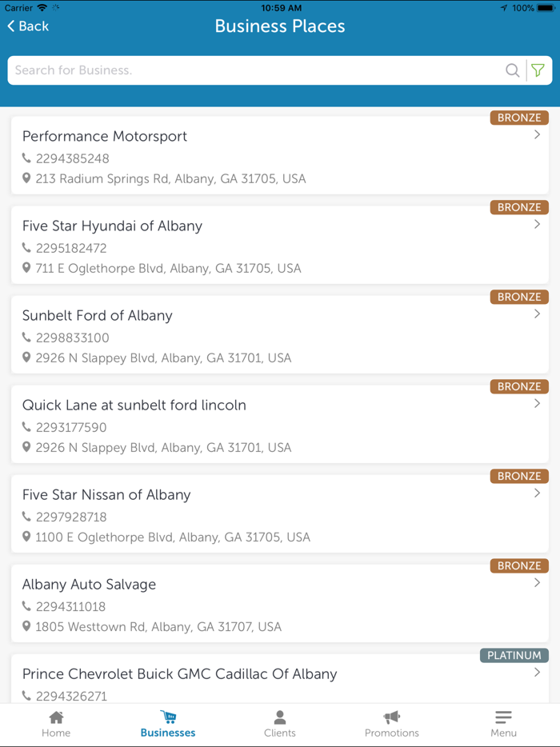Expand Five Star Hyundai of Albany chevron
Screen dimensions: 560x747
point(538,225)
